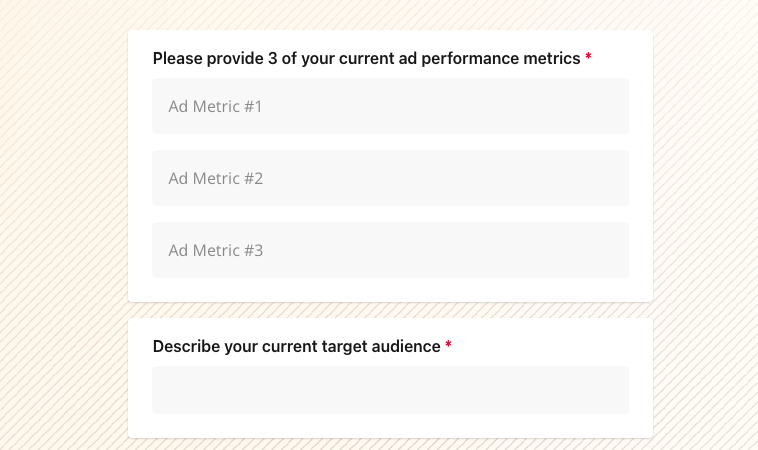Click the 'Describe your current target audience' label

(296, 346)
